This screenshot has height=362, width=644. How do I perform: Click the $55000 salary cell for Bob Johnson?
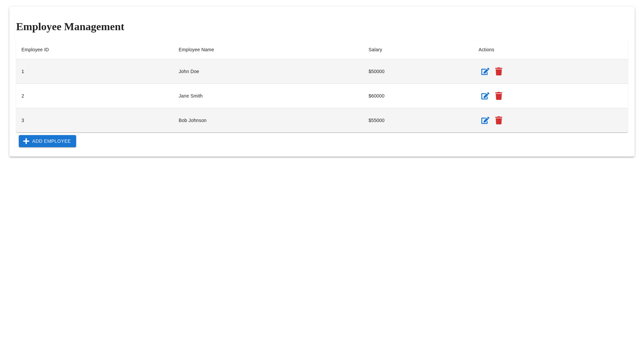click(x=376, y=120)
